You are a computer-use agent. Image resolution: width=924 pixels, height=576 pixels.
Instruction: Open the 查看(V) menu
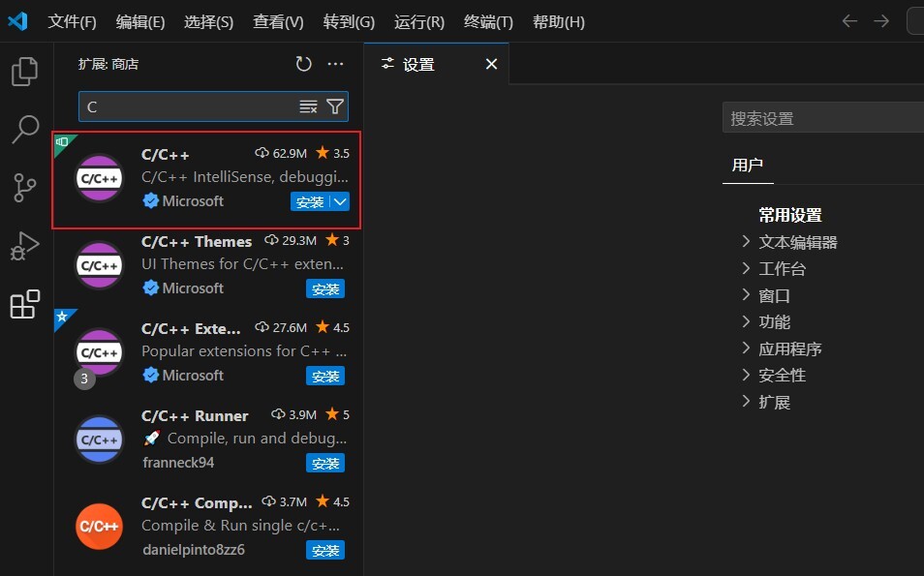(x=278, y=22)
